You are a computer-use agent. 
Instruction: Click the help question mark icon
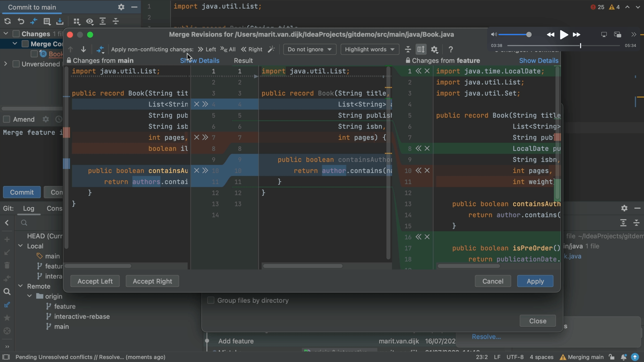[x=450, y=49]
